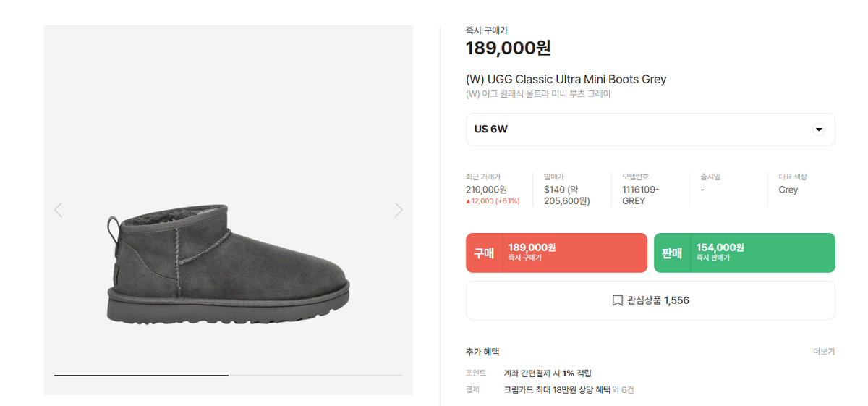Click the 추가 혜택 section header
Screen dimensions: 868x406
tap(482, 352)
